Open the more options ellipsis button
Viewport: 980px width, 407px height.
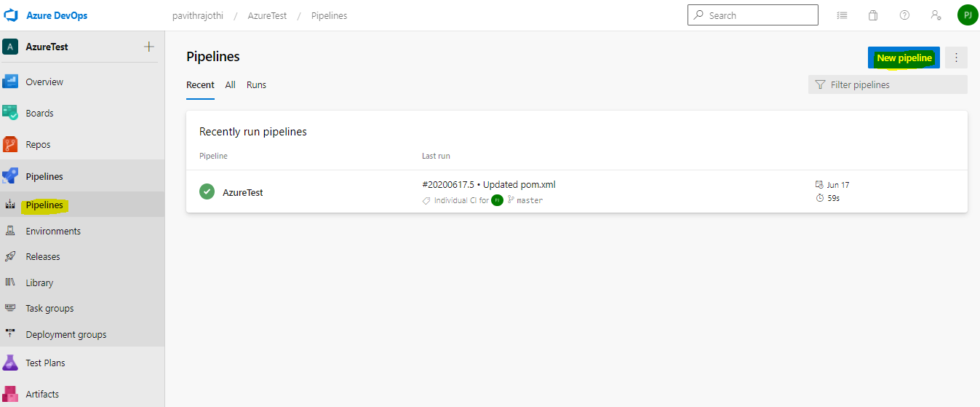coord(957,58)
